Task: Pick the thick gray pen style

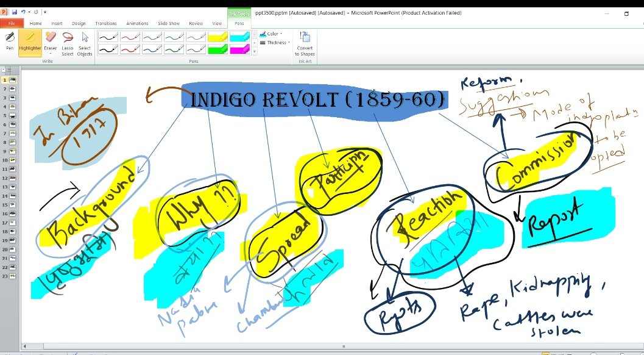Action: 196,49
